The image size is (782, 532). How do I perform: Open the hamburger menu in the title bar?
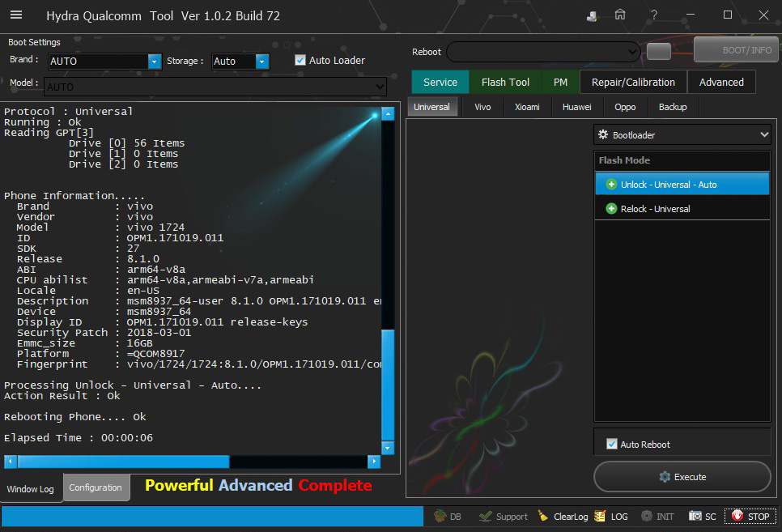pyautogui.click(x=16, y=15)
